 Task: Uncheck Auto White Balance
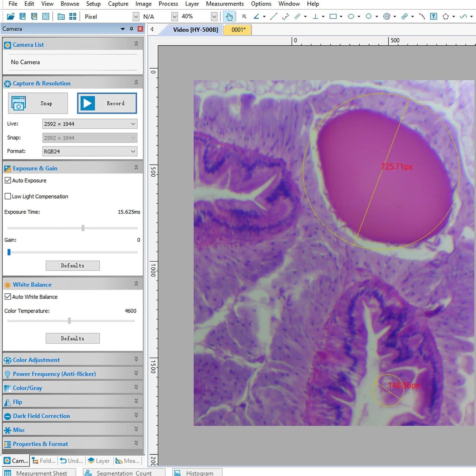[x=8, y=297]
